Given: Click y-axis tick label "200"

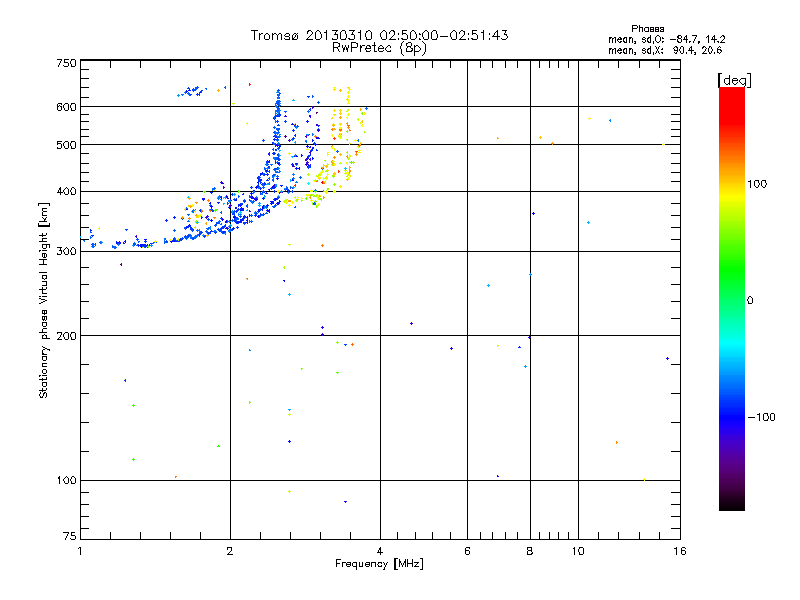Looking at the screenshot, I should (67, 336).
